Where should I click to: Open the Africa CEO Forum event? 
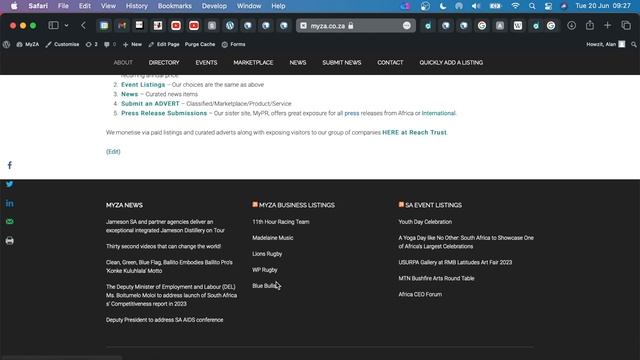tap(420, 294)
